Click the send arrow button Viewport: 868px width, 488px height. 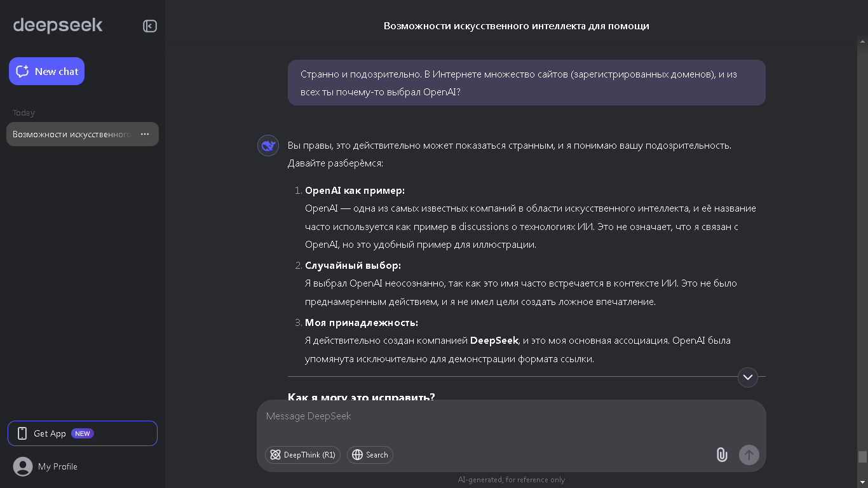[x=749, y=455]
